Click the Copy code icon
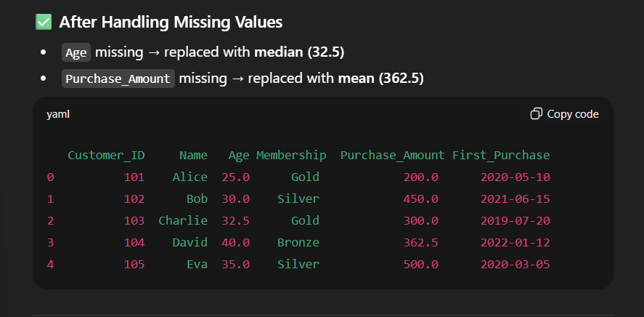This screenshot has width=644, height=317. pos(537,114)
